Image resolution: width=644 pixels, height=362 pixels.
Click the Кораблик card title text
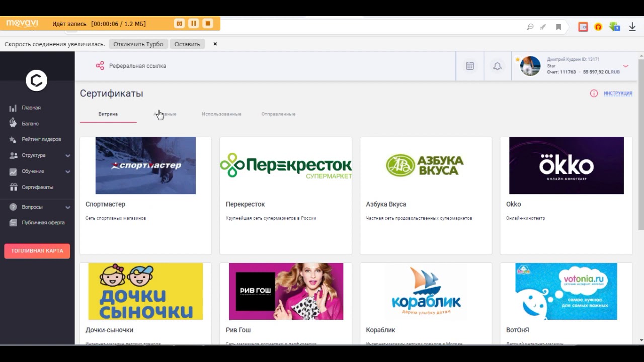[x=380, y=330]
